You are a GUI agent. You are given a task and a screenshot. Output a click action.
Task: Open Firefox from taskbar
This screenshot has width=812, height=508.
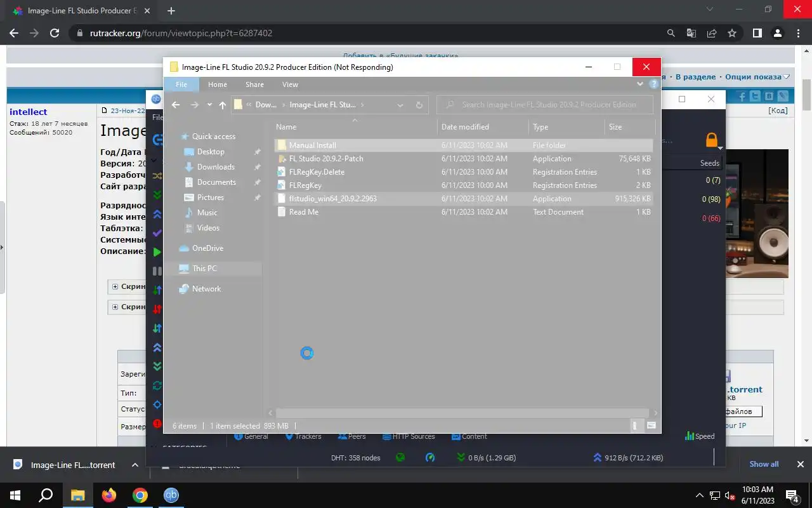coord(109,495)
